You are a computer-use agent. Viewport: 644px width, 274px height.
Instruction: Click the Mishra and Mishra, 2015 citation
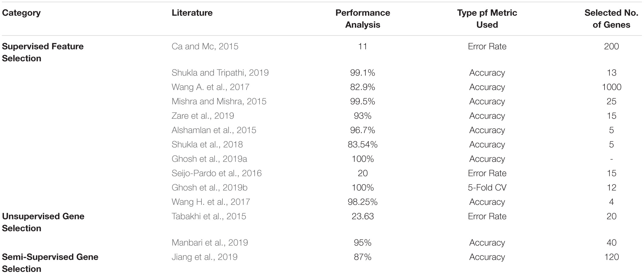(219, 101)
